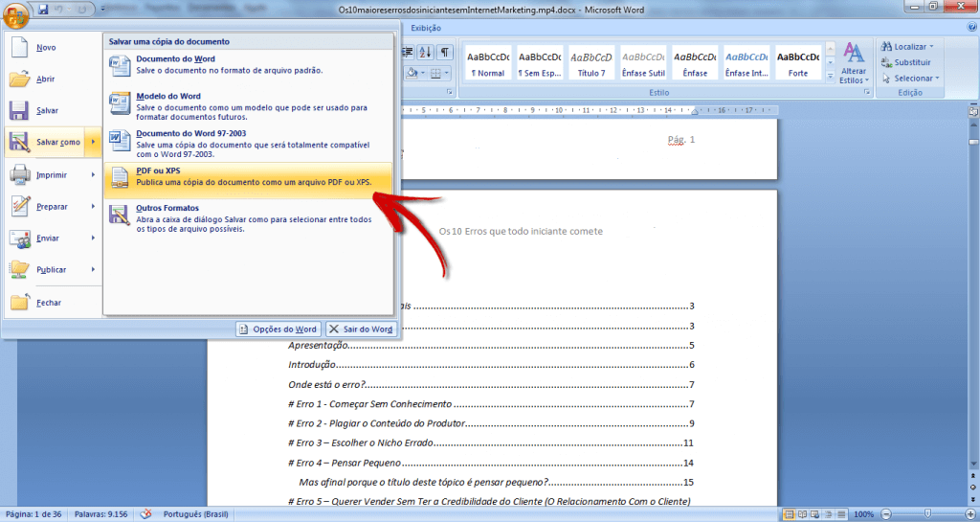Switch to Outline view icon
Image resolution: width=980 pixels, height=522 pixels.
coord(829,514)
